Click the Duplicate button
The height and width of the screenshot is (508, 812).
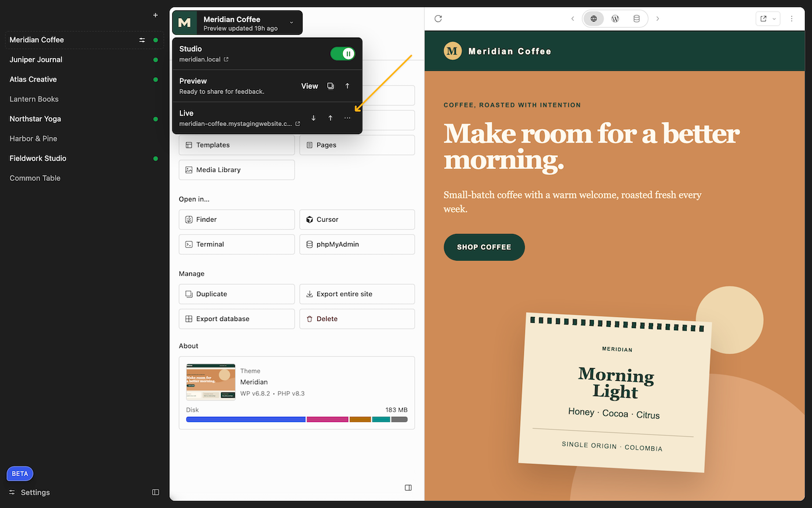(x=237, y=294)
